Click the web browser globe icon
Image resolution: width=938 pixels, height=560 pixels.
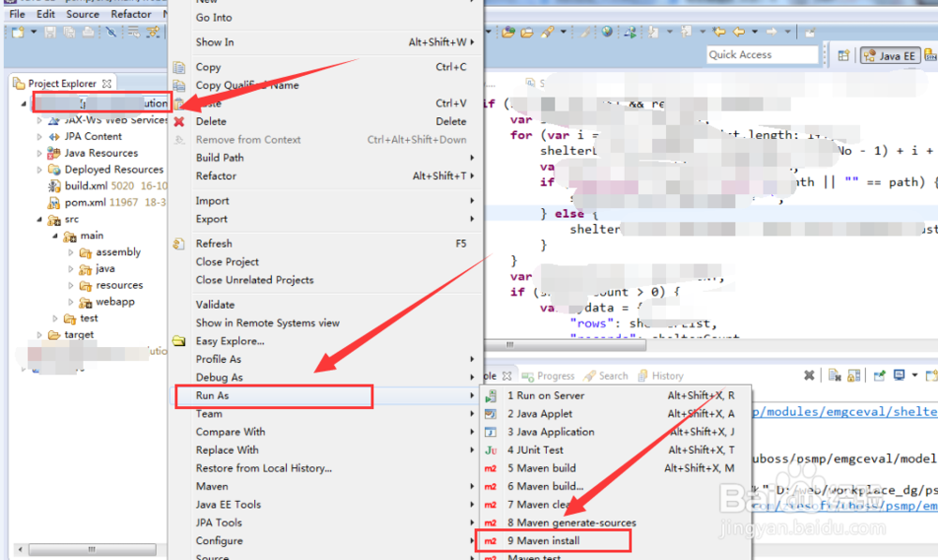click(607, 32)
